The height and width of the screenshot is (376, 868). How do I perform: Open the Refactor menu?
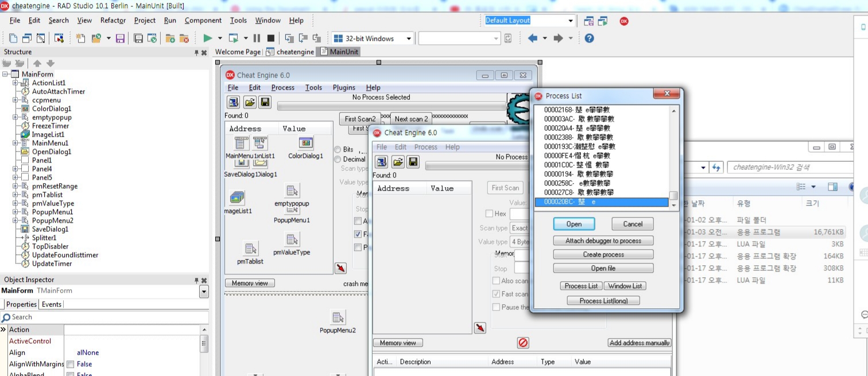[x=113, y=20]
